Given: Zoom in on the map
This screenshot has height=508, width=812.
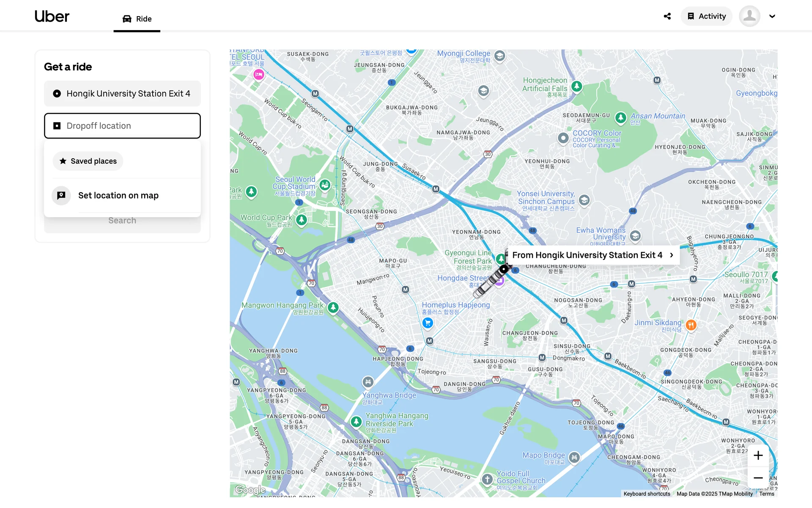Looking at the screenshot, I should pyautogui.click(x=758, y=456).
